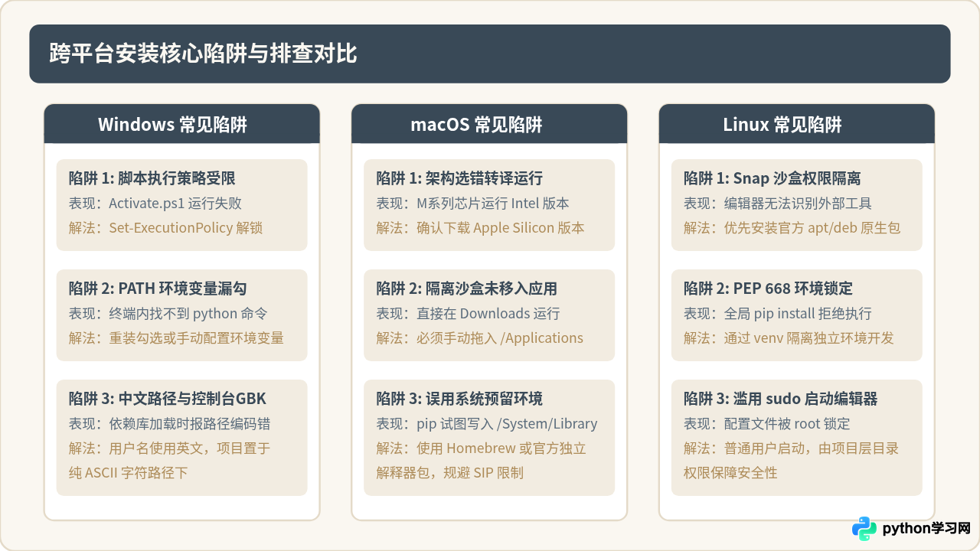This screenshot has height=551, width=980.
Task: Click the line "解释器包，规避 SIP 限制"
Action: point(449,473)
